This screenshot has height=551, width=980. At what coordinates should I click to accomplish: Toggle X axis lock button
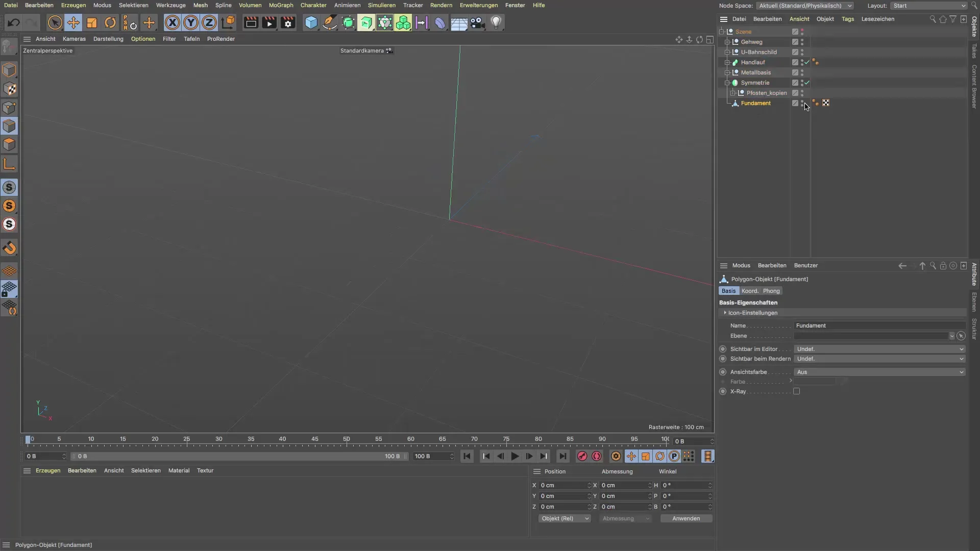pyautogui.click(x=173, y=22)
